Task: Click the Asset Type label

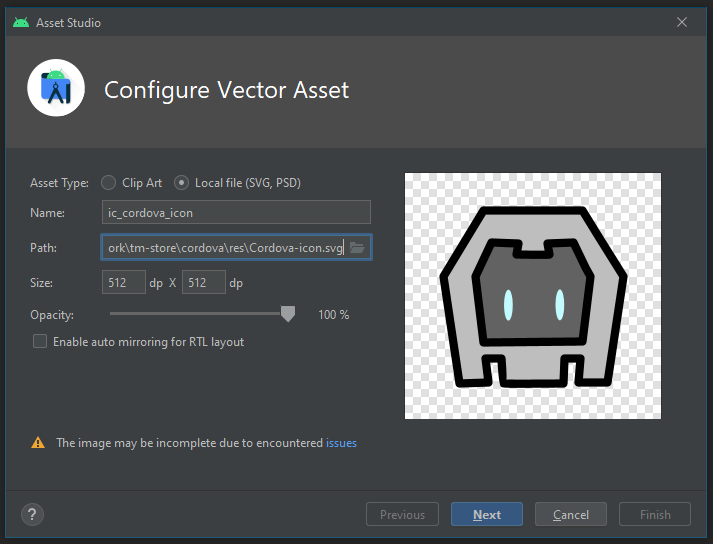Action: (x=59, y=183)
